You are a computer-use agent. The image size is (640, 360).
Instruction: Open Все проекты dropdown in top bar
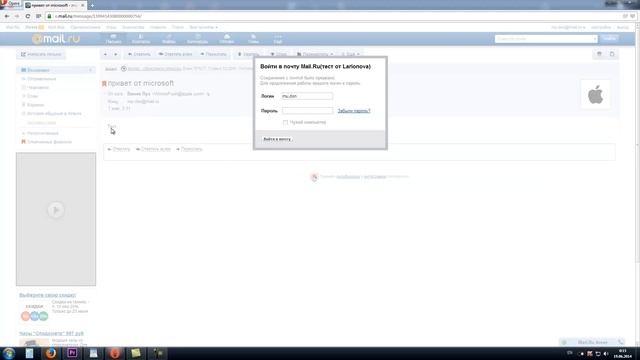[203, 27]
